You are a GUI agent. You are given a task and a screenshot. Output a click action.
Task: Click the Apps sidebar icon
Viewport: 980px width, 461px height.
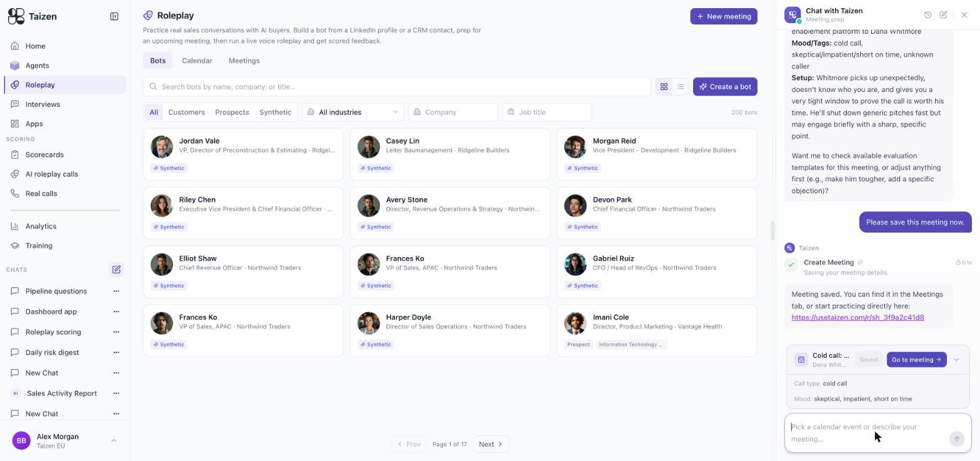point(15,124)
